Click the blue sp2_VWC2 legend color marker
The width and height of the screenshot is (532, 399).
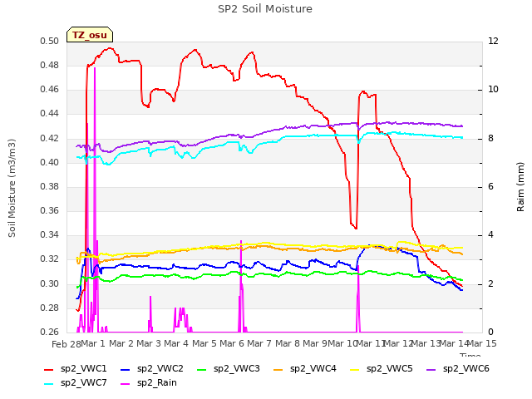click(x=126, y=369)
